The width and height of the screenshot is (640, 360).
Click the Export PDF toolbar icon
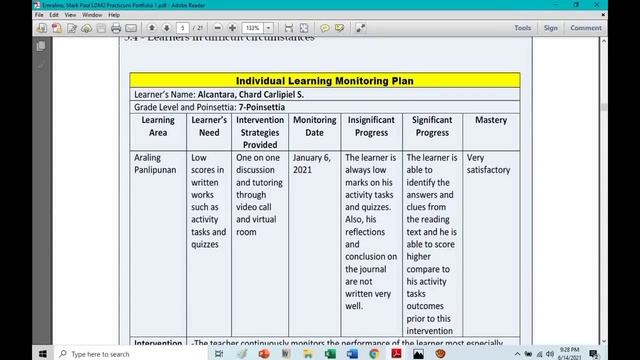(x=57, y=28)
